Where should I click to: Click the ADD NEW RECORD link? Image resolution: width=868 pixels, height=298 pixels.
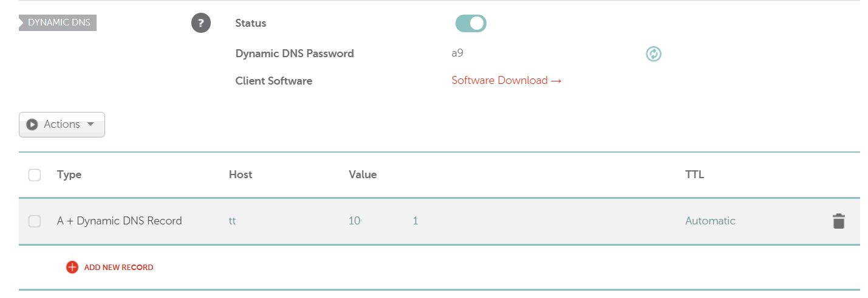(x=118, y=267)
